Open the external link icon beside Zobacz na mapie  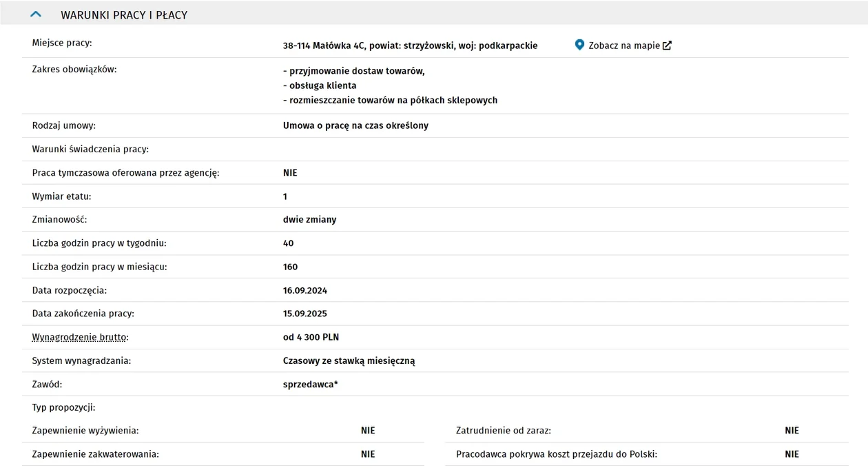[x=667, y=45]
